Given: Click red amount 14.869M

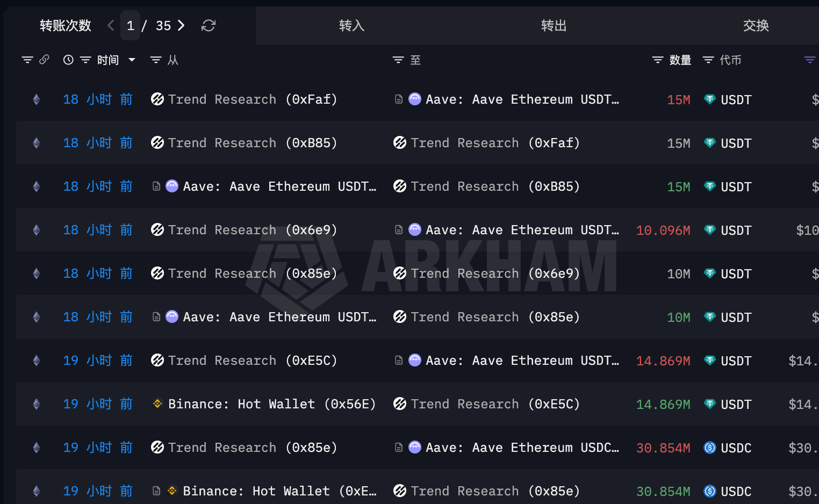Looking at the screenshot, I should (x=663, y=361).
